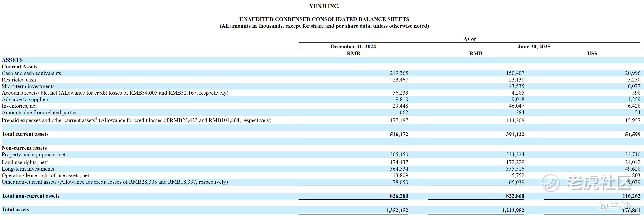Viewport: 644px width, 220px height.
Task: Click Property and equipment, net label
Action: coord(34,155)
